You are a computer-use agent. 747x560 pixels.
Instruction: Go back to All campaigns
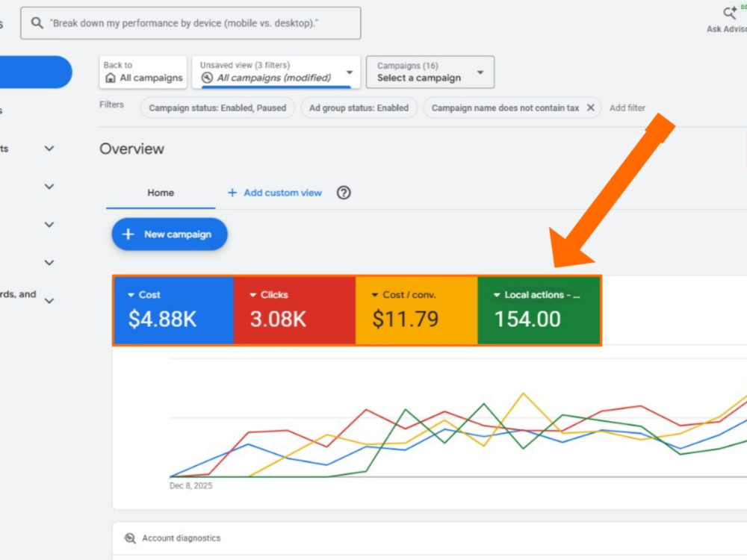coord(143,72)
